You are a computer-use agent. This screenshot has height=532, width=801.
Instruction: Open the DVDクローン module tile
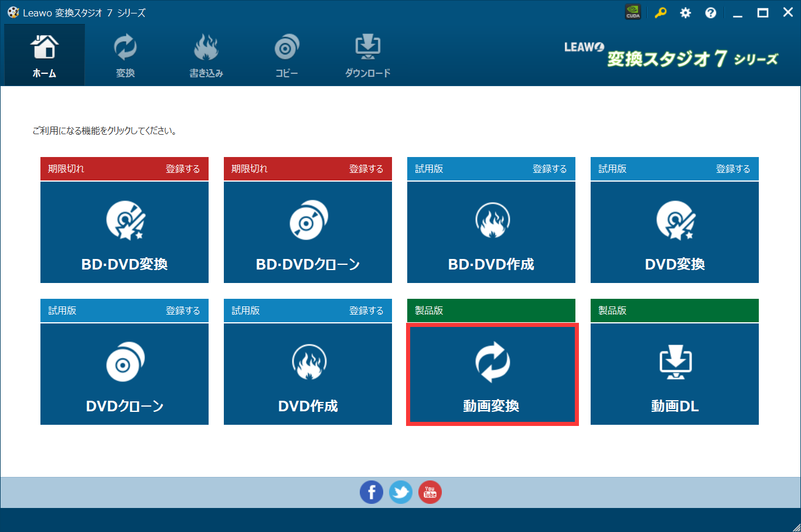124,374
